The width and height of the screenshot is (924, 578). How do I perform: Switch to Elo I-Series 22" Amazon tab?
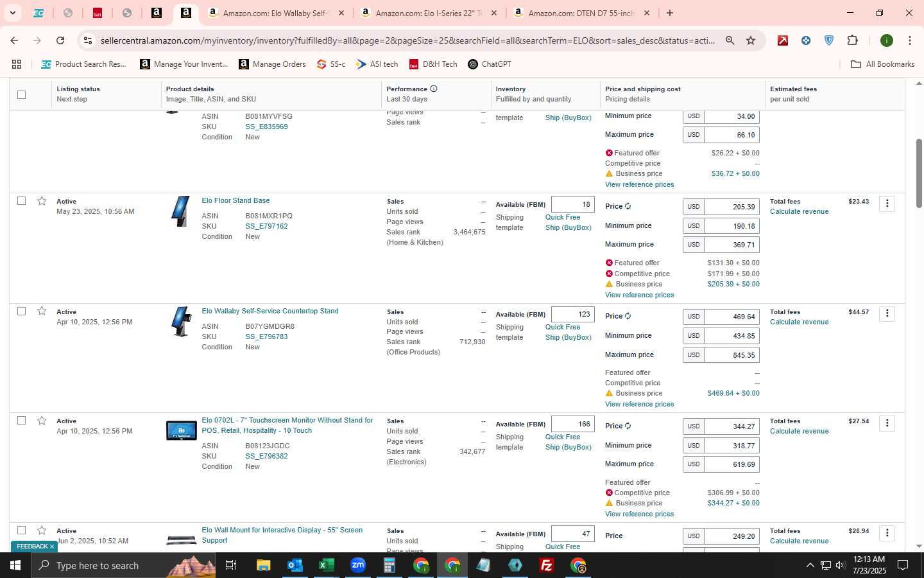(x=429, y=13)
